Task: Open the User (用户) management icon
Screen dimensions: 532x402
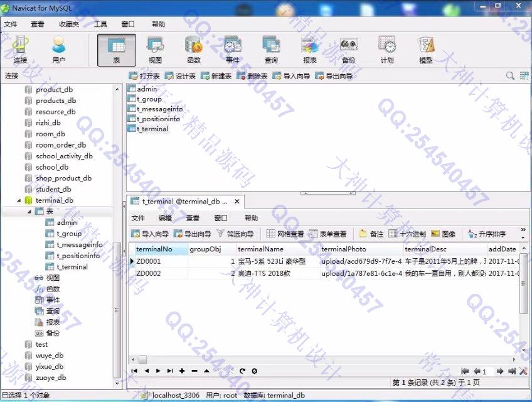Action: click(x=59, y=50)
